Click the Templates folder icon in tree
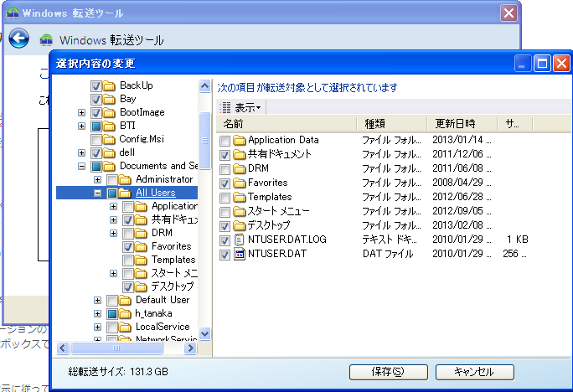The height and width of the screenshot is (392, 573). pyautogui.click(x=141, y=260)
